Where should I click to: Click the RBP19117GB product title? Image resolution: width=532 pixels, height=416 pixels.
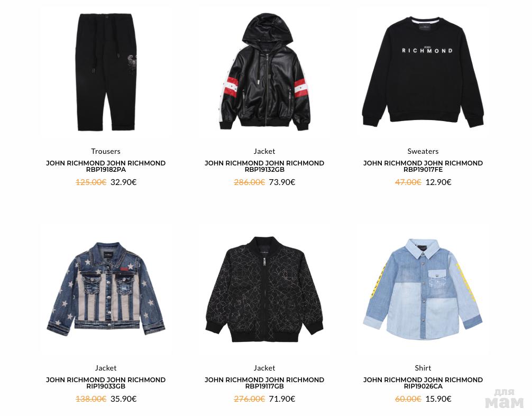264,383
